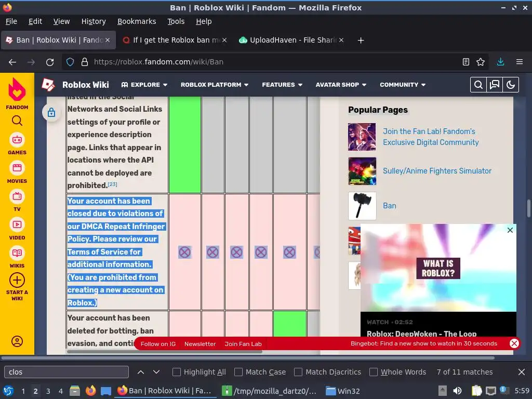Viewport: 532px width, 399px height.
Task: Dismiss the red Bingebot banner
Action: coord(514,343)
